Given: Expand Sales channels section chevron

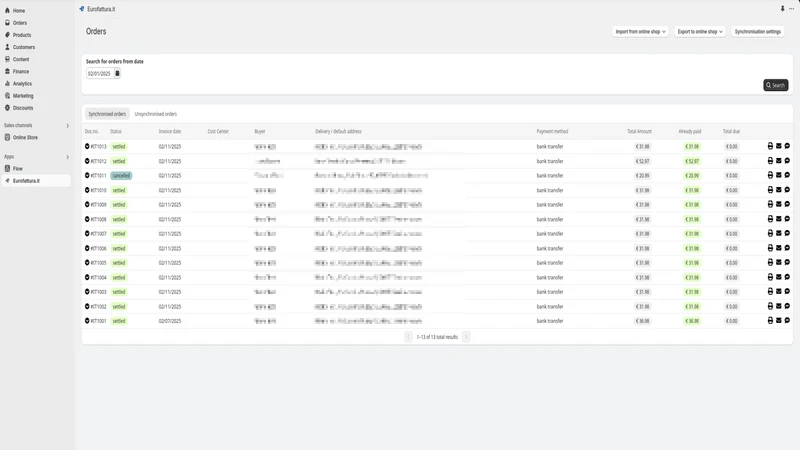Looking at the screenshot, I should (67, 126).
